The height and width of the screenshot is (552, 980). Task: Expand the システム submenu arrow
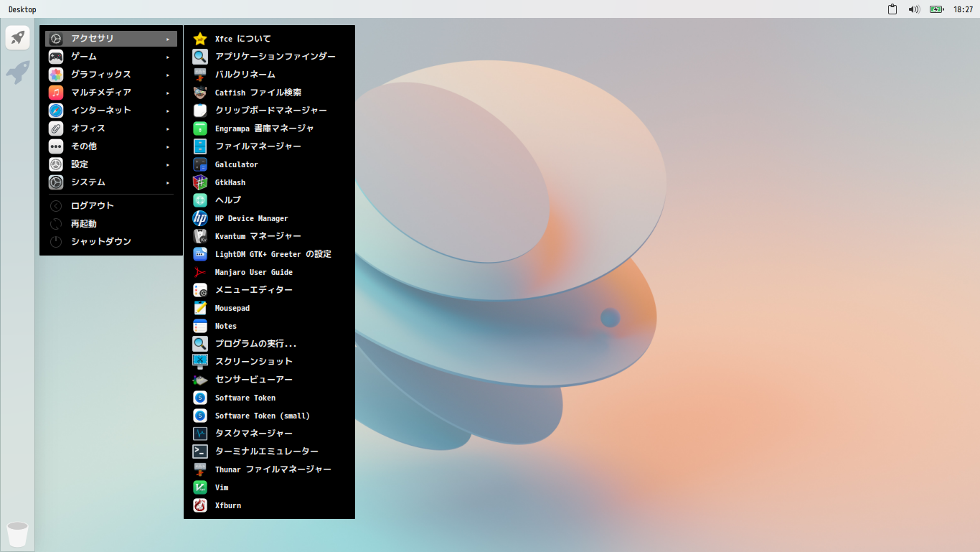tap(168, 182)
